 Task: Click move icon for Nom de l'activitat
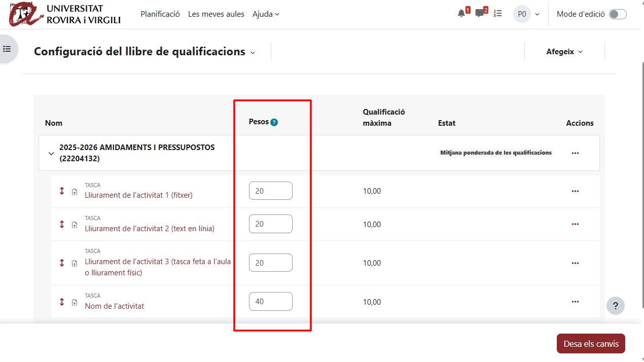62,302
